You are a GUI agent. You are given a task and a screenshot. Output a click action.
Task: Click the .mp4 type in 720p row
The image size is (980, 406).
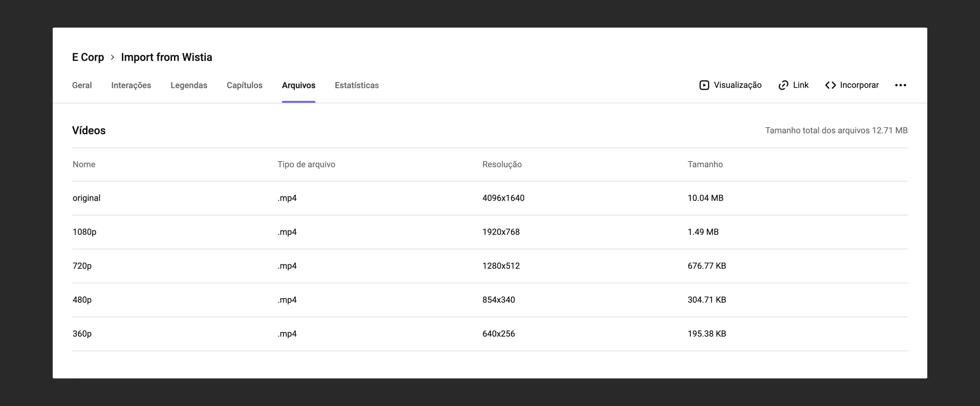[x=287, y=266]
